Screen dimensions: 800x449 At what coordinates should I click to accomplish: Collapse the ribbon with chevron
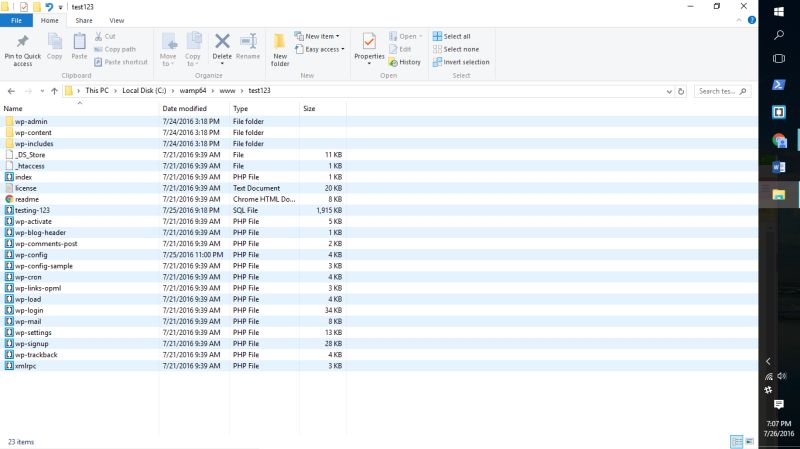739,20
